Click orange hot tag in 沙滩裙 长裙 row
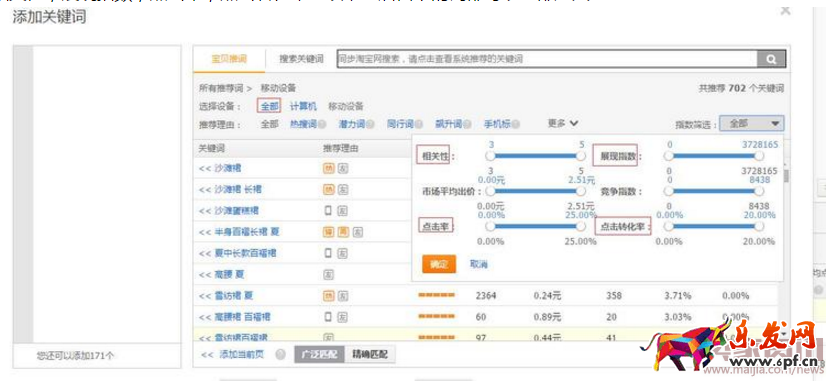828x382 pixels. 328,189
